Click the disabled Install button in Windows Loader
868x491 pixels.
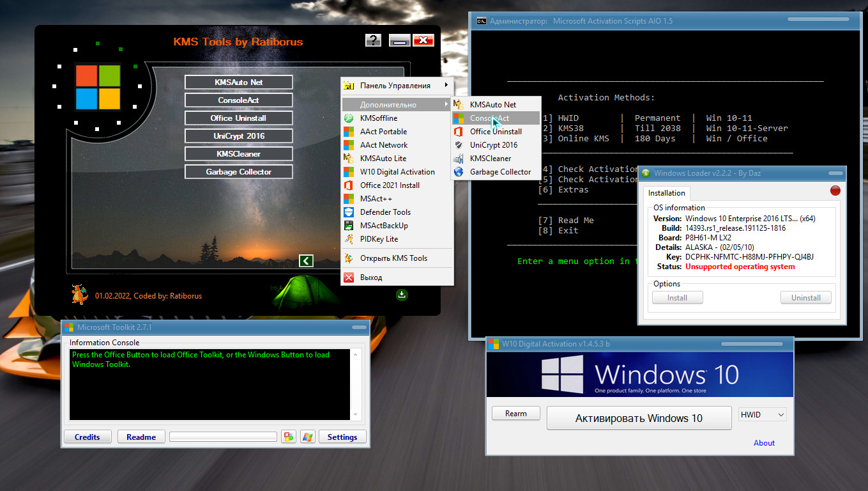[678, 298]
